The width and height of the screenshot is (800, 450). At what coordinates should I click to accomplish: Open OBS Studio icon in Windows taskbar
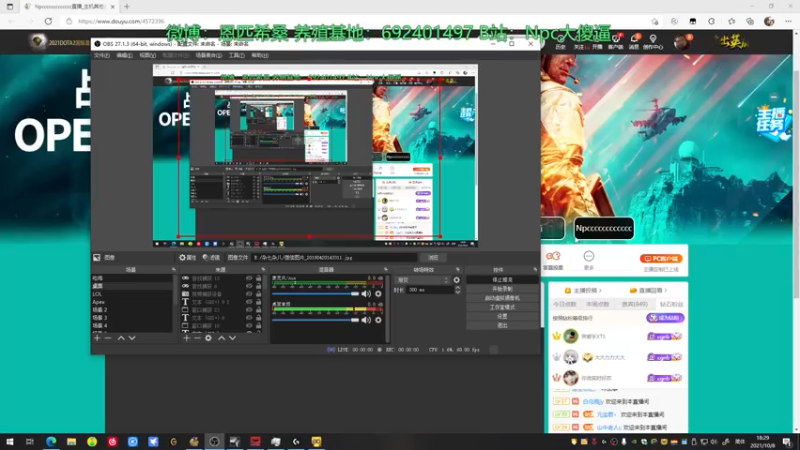pos(214,442)
